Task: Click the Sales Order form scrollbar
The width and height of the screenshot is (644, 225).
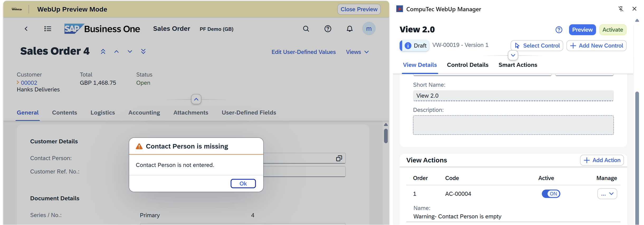Action: click(x=386, y=136)
